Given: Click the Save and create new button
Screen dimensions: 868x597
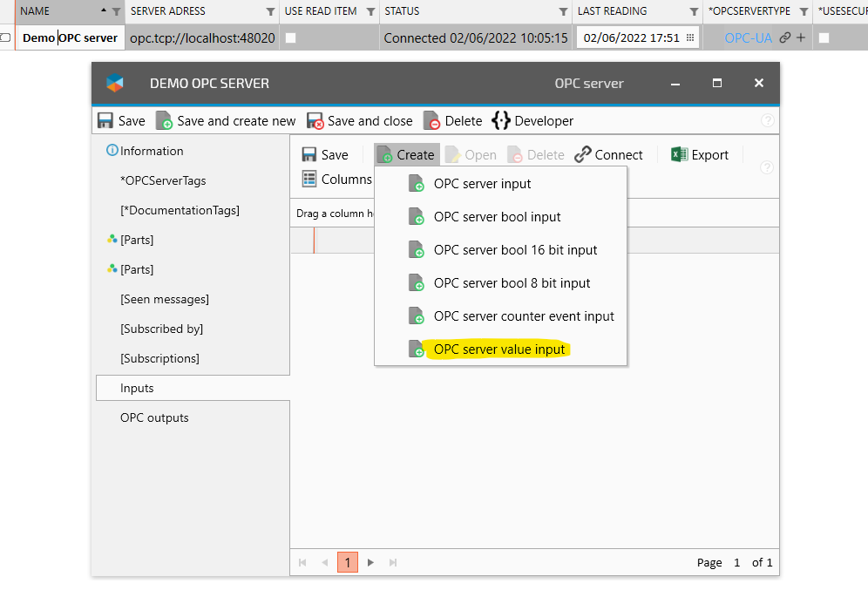Looking at the screenshot, I should 225,120.
